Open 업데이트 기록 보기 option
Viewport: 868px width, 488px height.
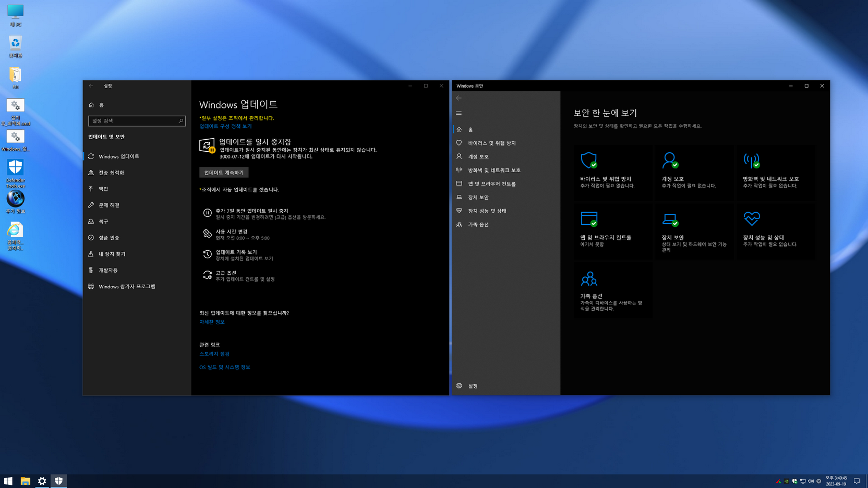coord(238,255)
